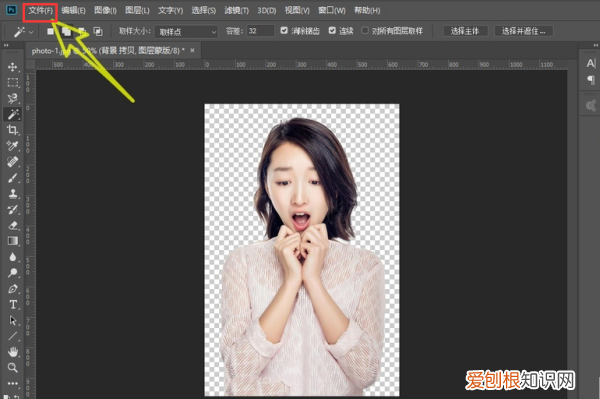Open the 3D(D) menu
Viewport: 600px width, 399px height.
(267, 11)
